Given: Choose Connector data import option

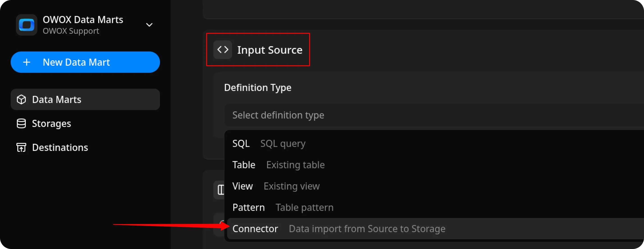Looking at the screenshot, I should click(x=339, y=229).
